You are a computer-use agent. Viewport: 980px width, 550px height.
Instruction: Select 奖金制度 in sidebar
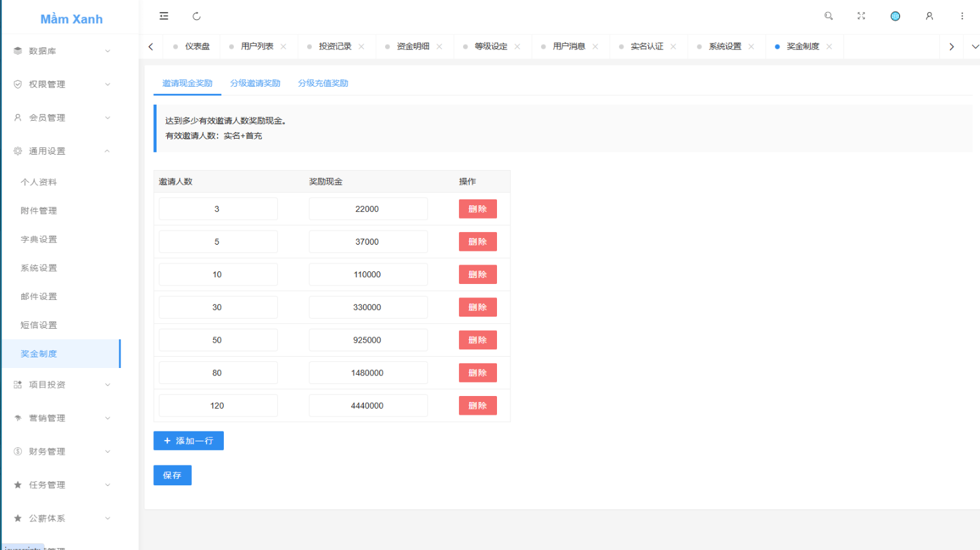[61, 354]
